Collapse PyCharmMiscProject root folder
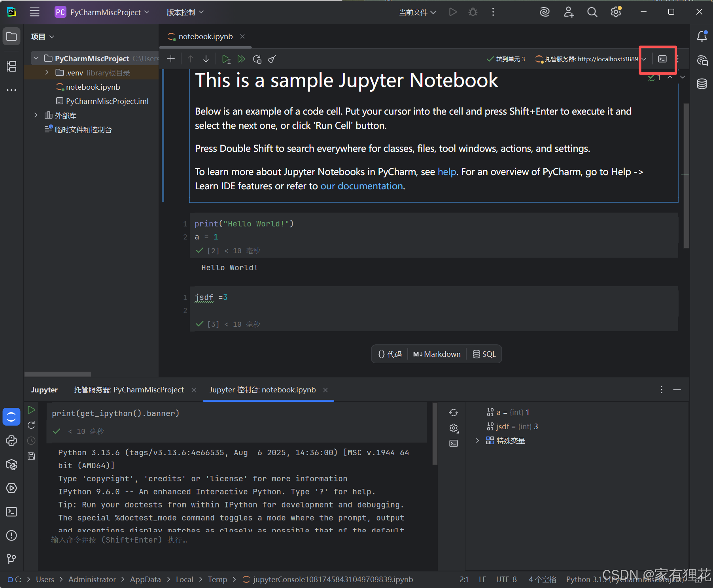Image resolution: width=713 pixels, height=588 pixels. click(36, 58)
